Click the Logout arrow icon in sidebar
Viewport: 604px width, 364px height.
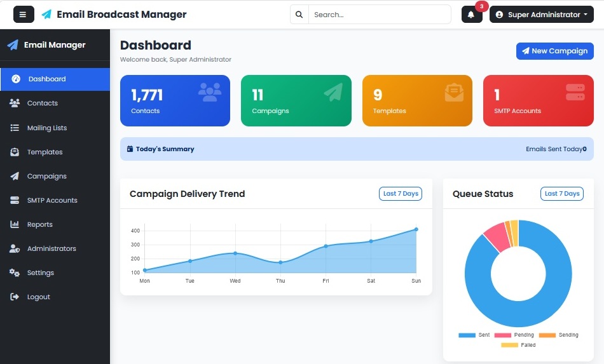coord(15,297)
